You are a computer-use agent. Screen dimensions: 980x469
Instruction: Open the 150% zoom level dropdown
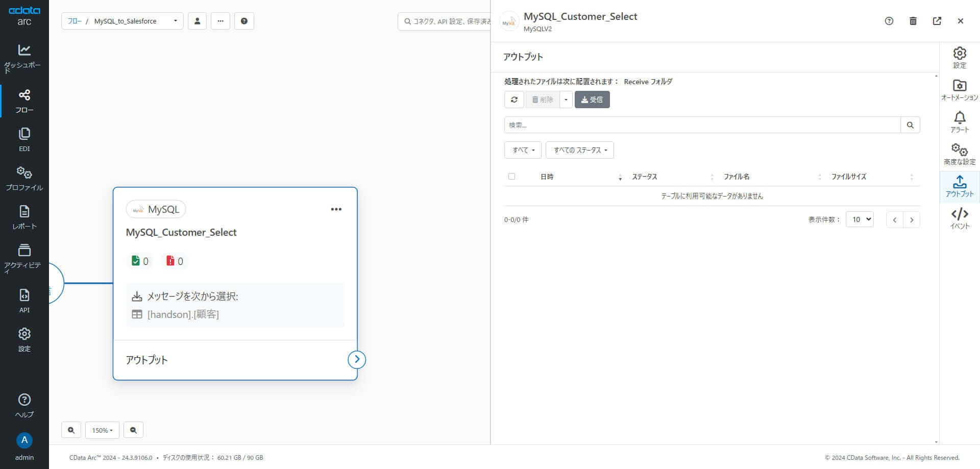[102, 430]
